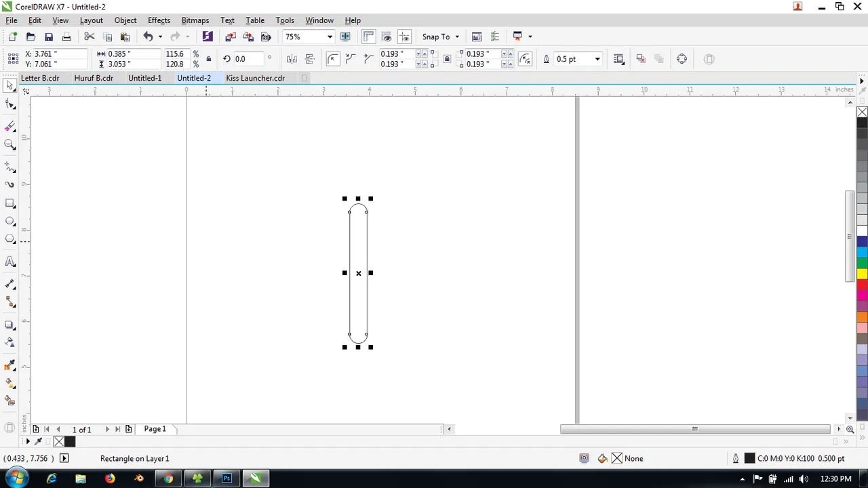Enable the Chamfered Corner style

pos(368,59)
